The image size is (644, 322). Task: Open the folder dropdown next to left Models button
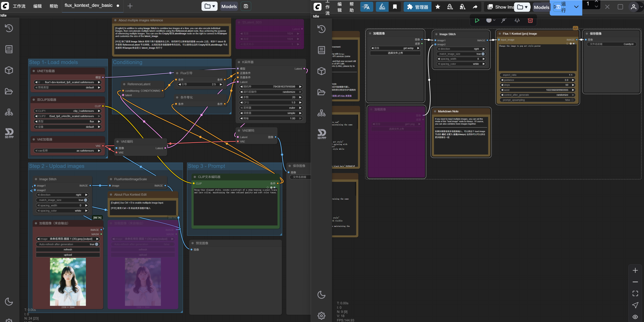(209, 6)
